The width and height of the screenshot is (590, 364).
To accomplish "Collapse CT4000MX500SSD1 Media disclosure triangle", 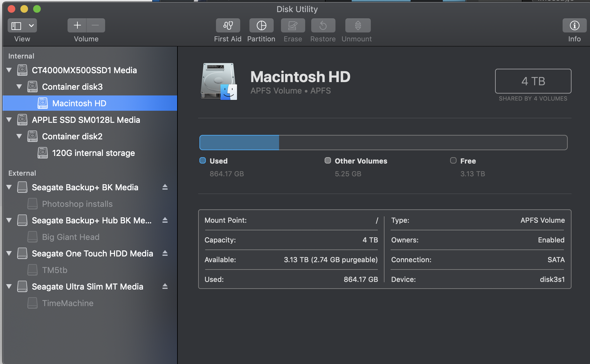I will tap(9, 70).
